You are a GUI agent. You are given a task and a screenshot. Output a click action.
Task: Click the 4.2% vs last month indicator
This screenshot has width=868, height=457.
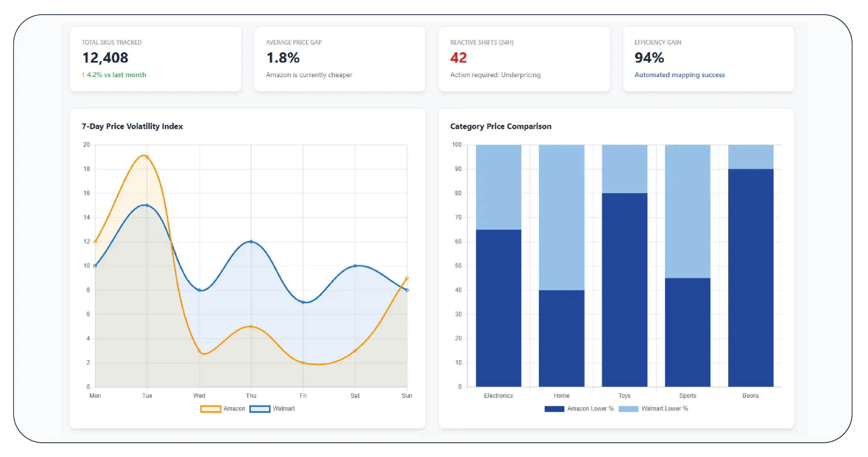coord(114,75)
